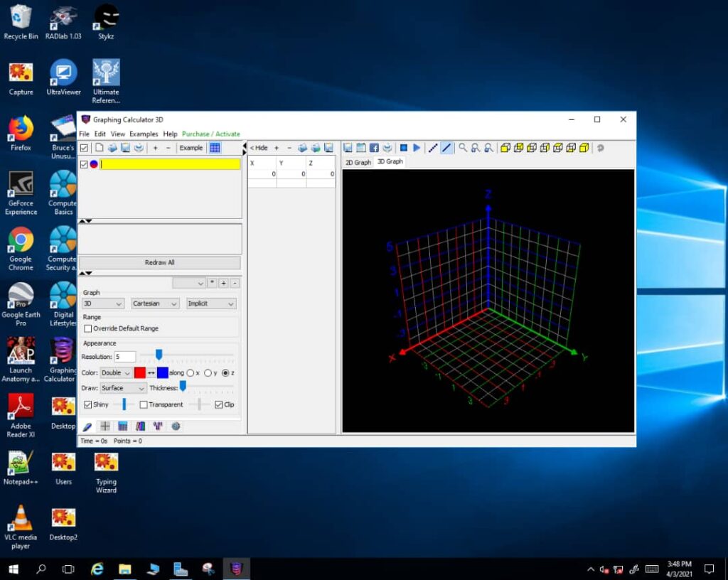Image resolution: width=728 pixels, height=580 pixels.
Task: Click the double-arrow swap colors button
Action: pyautogui.click(x=151, y=372)
